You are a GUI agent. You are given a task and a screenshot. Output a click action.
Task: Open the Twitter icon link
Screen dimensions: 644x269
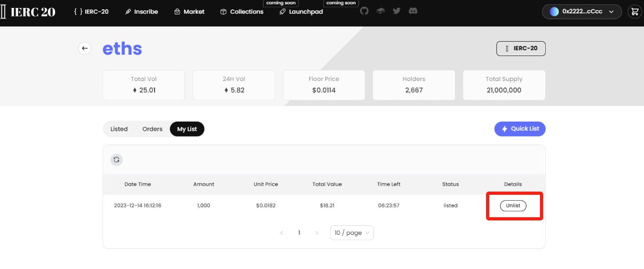(396, 11)
